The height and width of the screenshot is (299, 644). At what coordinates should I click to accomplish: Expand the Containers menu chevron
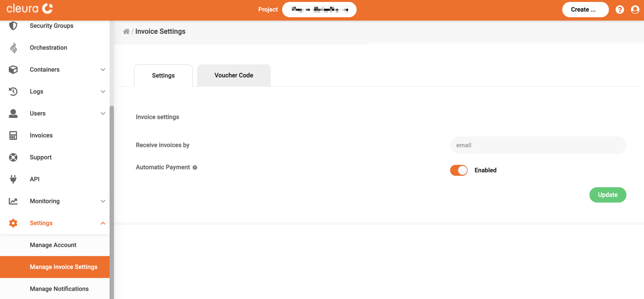[x=103, y=70]
